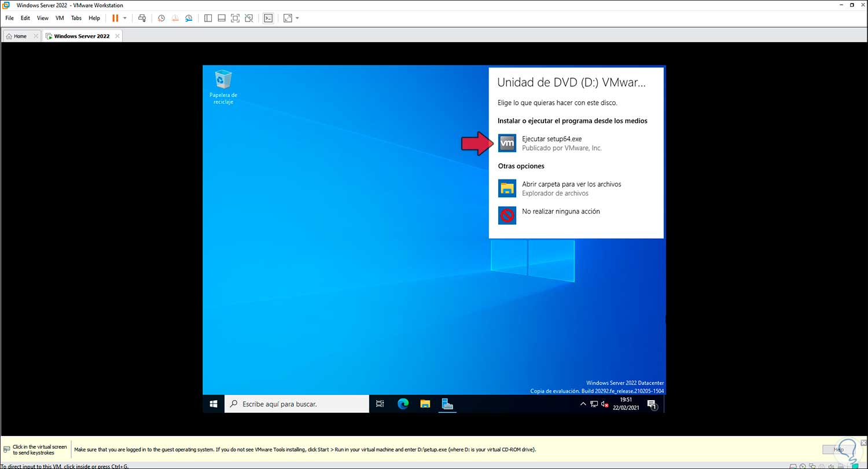This screenshot has width=868, height=469.
Task: Open the VM menu
Action: (x=60, y=18)
